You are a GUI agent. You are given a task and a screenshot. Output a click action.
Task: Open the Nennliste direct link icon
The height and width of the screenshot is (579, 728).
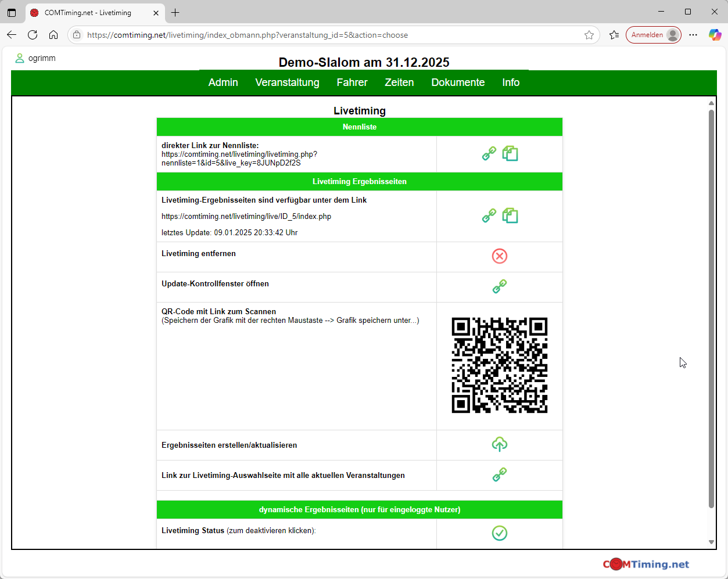(x=489, y=153)
